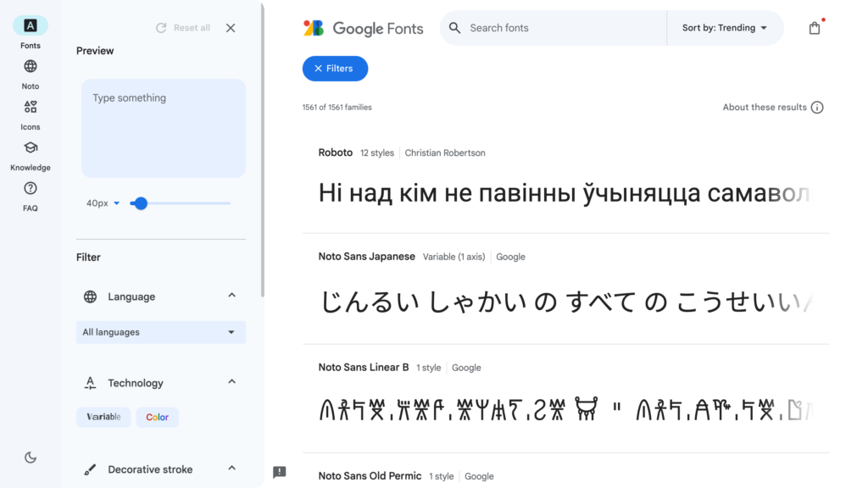Click the Type something preview field

[x=163, y=127]
